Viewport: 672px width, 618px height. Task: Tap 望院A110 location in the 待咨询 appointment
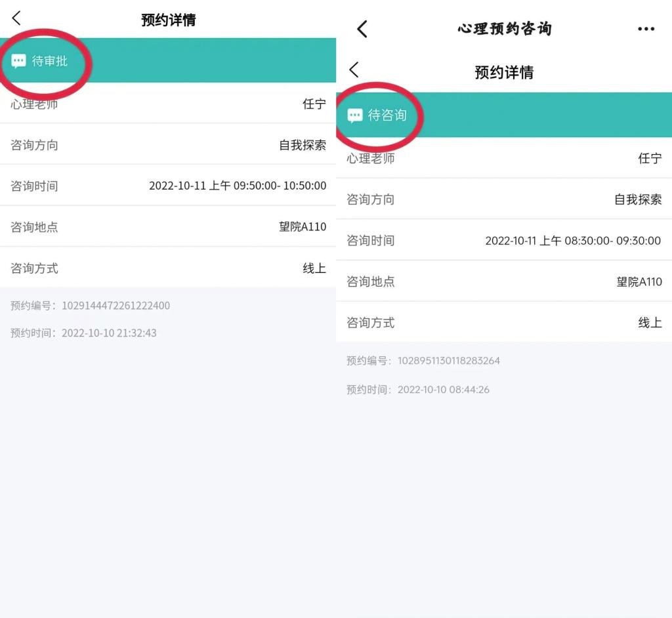point(639,281)
